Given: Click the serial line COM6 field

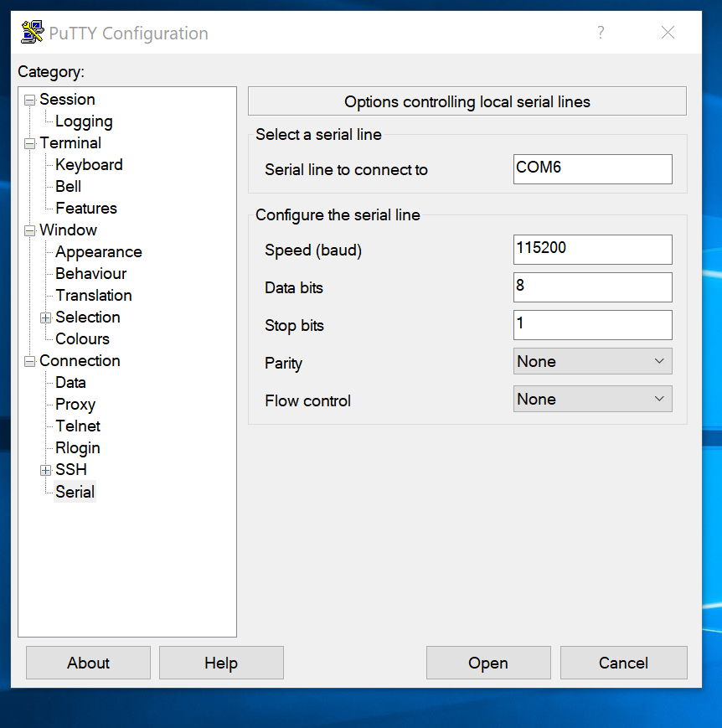Looking at the screenshot, I should pyautogui.click(x=592, y=169).
